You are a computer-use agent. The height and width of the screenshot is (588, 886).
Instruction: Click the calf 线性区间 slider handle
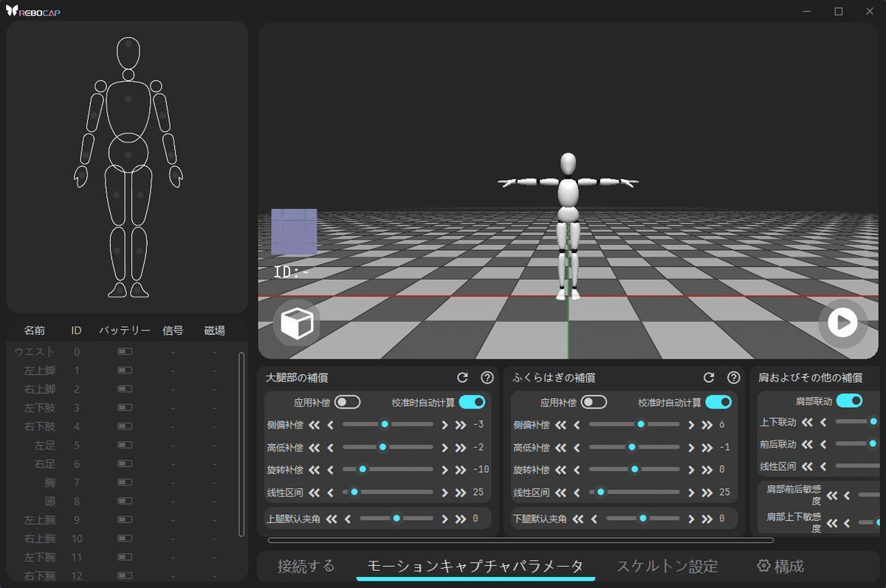coord(601,492)
